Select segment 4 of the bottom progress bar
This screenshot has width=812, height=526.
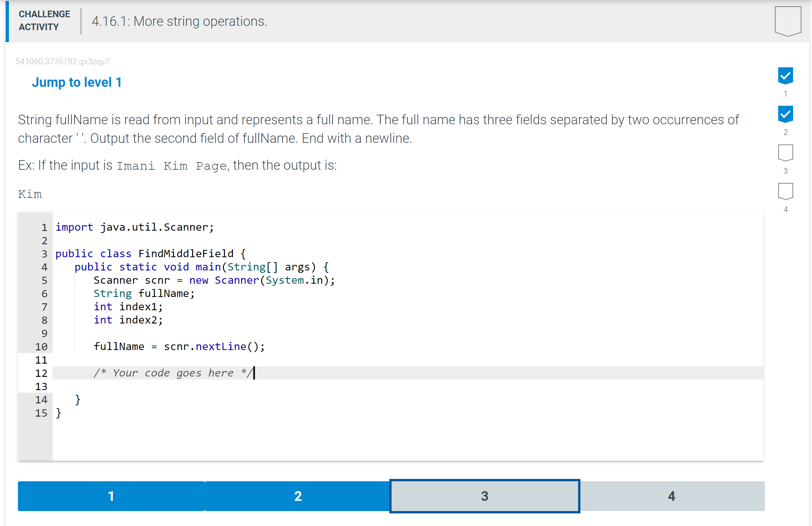(x=671, y=496)
